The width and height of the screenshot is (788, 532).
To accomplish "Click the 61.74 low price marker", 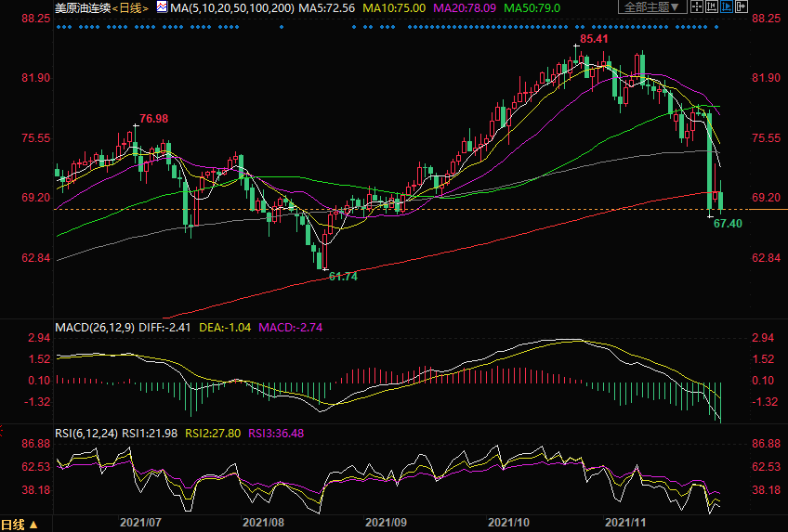I will coord(343,277).
